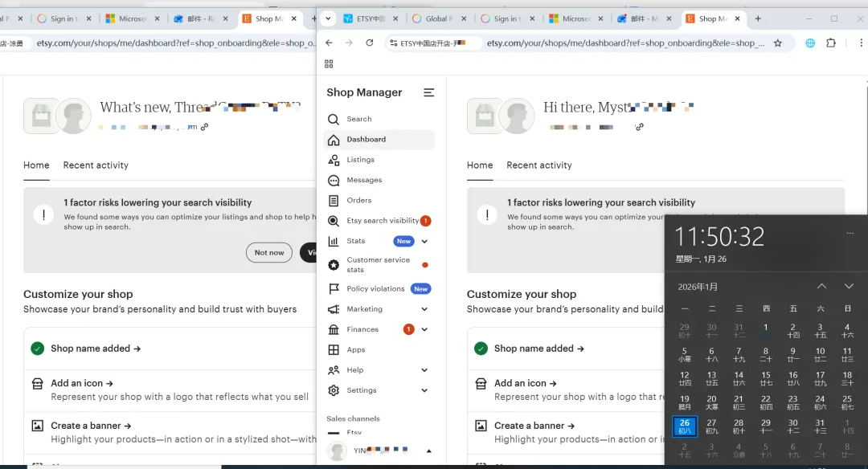Click warning exclamation icon in right window
Screen dimensions: 868x469
coord(487,214)
